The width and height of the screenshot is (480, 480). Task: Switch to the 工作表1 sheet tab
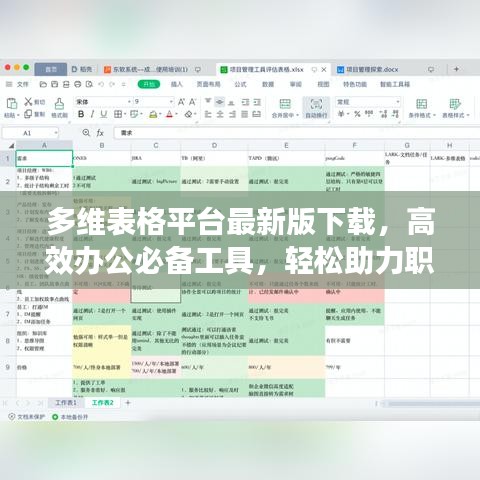(66, 403)
